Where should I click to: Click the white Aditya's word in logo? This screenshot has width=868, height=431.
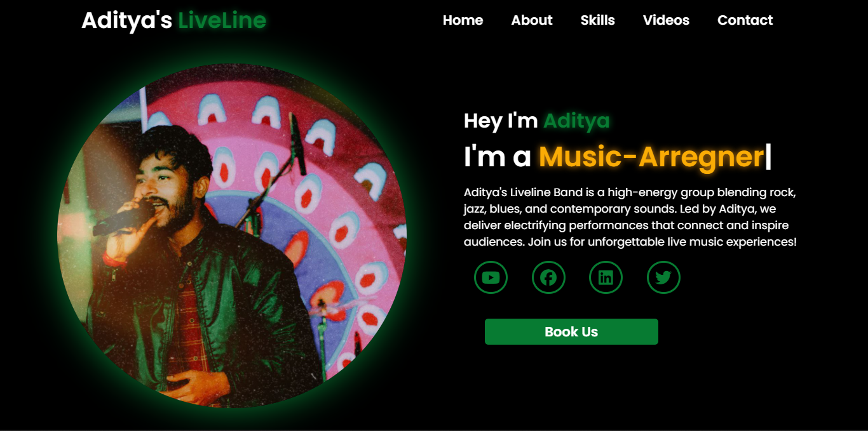pos(126,20)
